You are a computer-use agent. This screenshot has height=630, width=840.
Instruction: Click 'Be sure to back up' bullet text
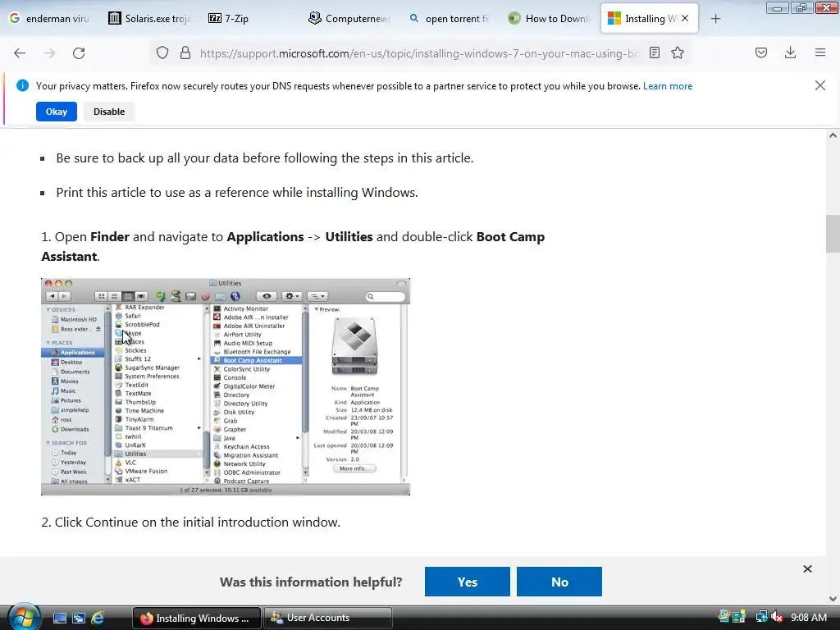click(265, 158)
